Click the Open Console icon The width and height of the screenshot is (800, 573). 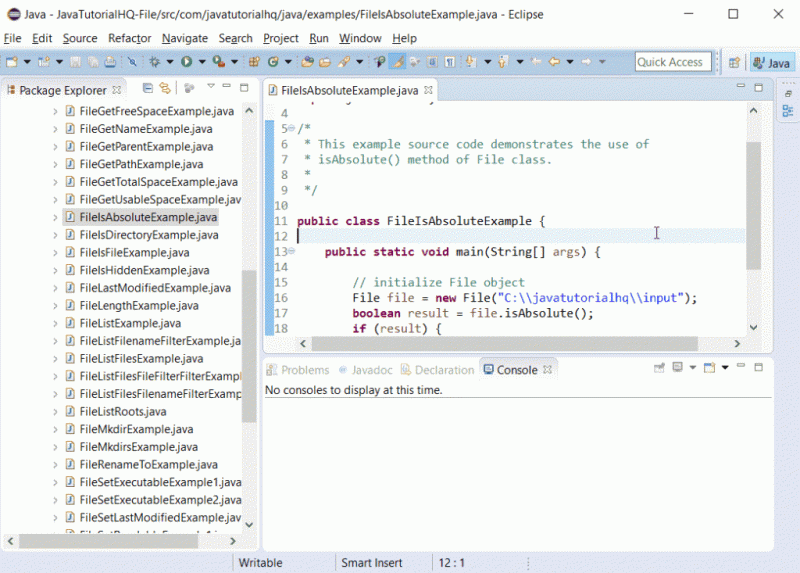coord(709,367)
